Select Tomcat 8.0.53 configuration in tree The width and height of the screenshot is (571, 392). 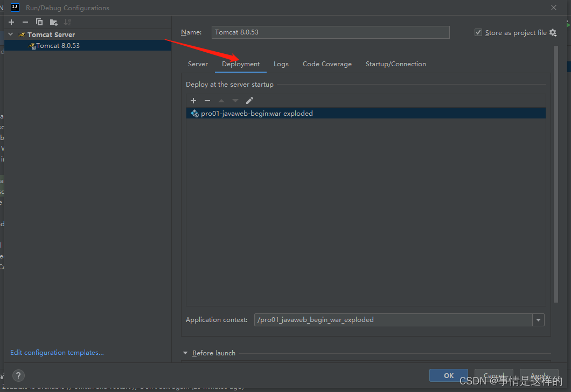coord(88,45)
